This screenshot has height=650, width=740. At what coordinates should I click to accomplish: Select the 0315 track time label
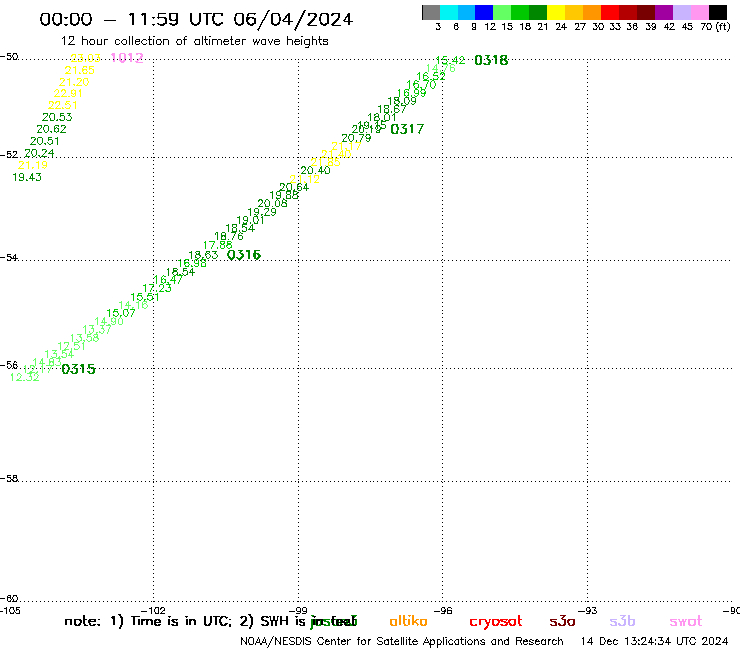click(x=78, y=369)
